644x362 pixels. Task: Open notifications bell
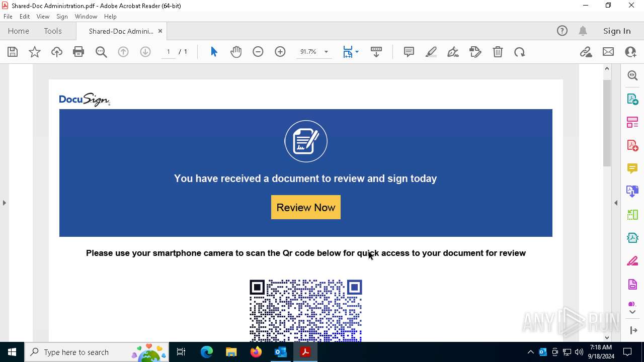(583, 31)
